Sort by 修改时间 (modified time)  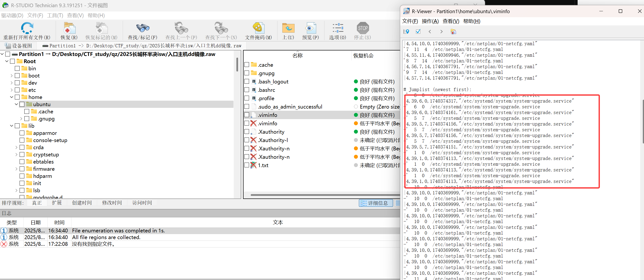click(x=112, y=203)
